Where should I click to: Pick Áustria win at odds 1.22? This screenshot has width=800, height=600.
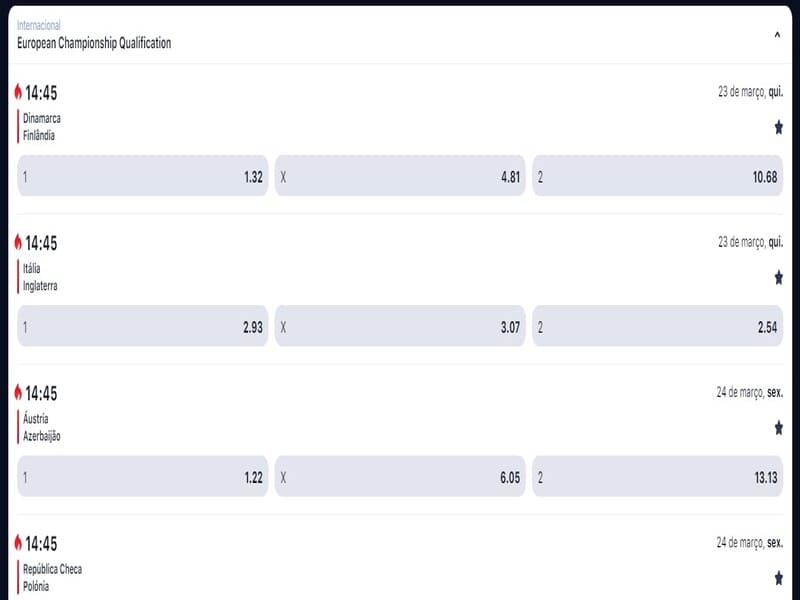click(143, 477)
